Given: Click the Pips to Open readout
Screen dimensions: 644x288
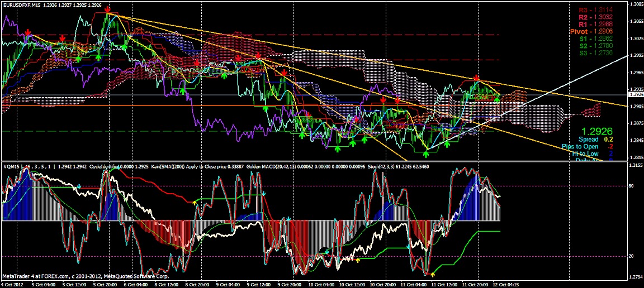Looking at the screenshot, I should (588, 146).
